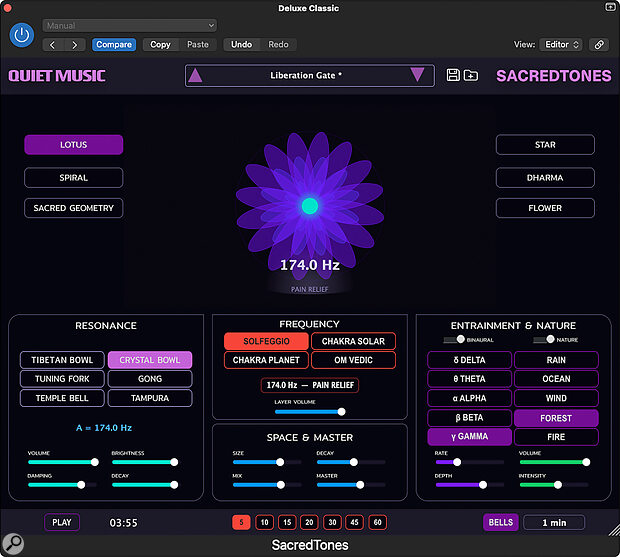Open the View Editor dropdown
The image size is (620, 557).
point(561,45)
